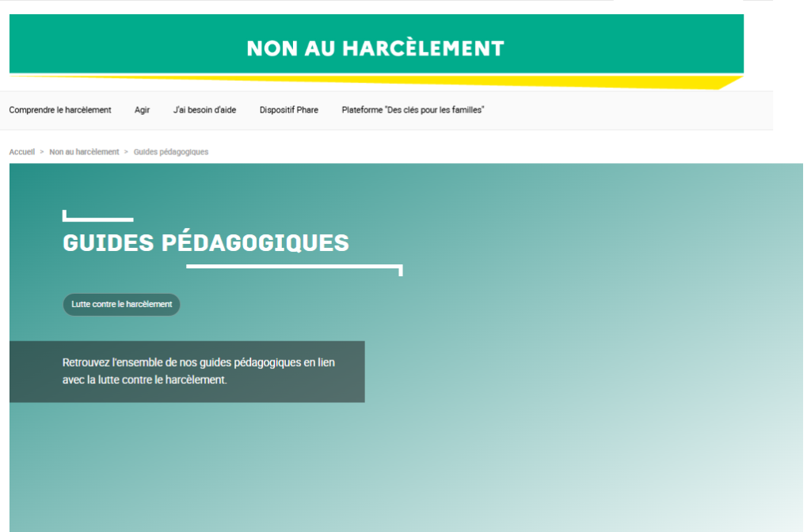This screenshot has width=811, height=532.
Task: Click the NON AU HARCÈLEMENT banner title
Action: (x=375, y=48)
